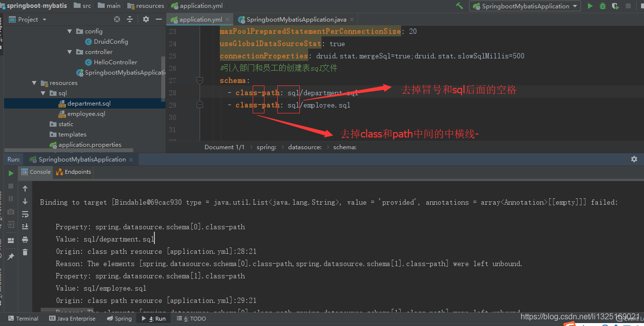Screen dimensions: 644x326
Task: Click src breadcrumb in navigation bar
Action: click(x=82, y=5)
